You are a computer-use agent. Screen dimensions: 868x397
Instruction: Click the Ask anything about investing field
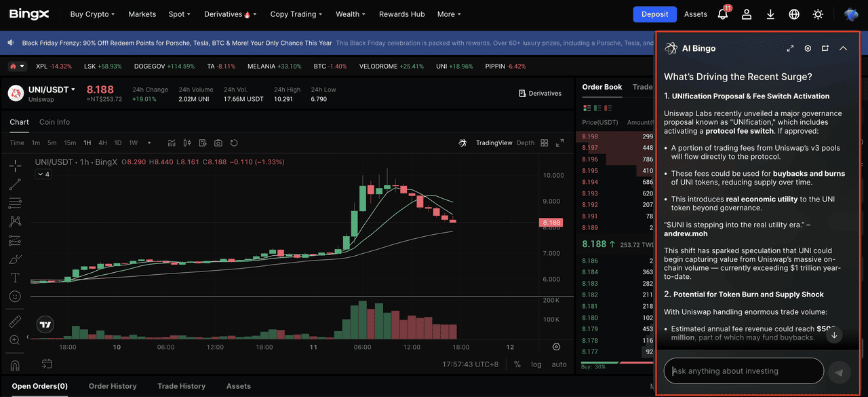click(x=743, y=371)
